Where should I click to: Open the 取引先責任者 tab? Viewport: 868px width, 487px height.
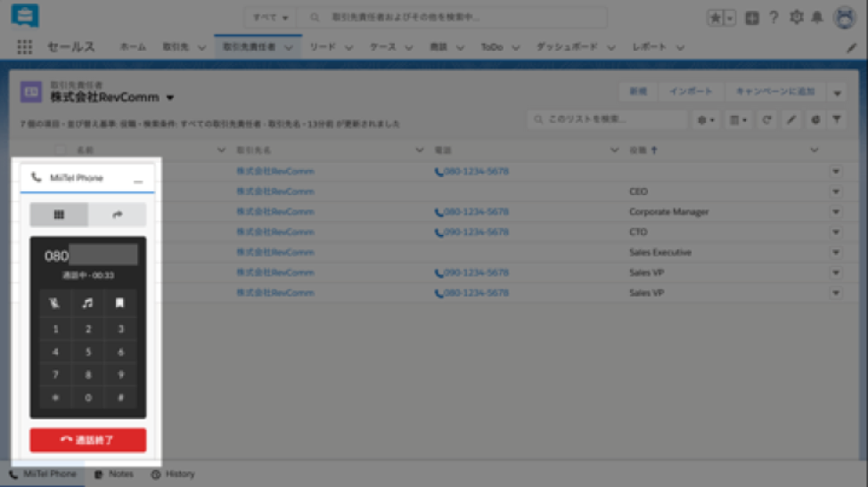coord(250,47)
